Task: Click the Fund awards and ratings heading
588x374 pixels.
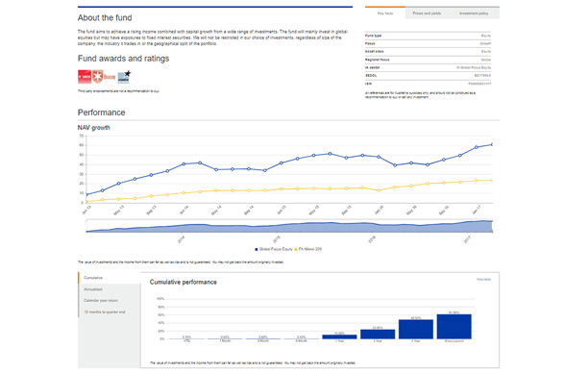Action: click(123, 59)
